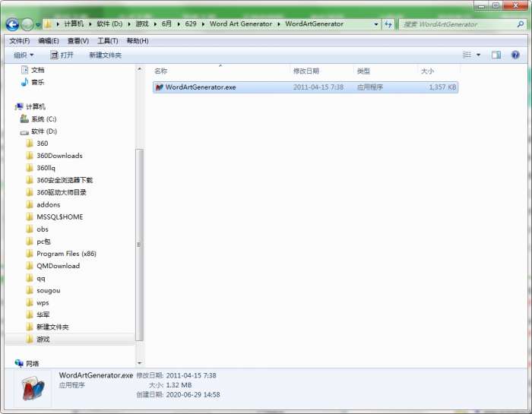Open more view options dropdown arrow
The width and height of the screenshot is (532, 414).
[x=478, y=55]
